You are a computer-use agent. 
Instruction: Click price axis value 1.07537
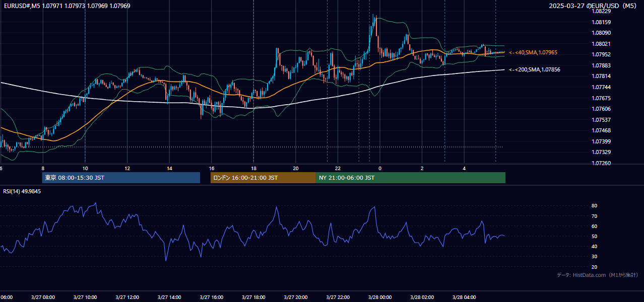pyautogui.click(x=602, y=120)
